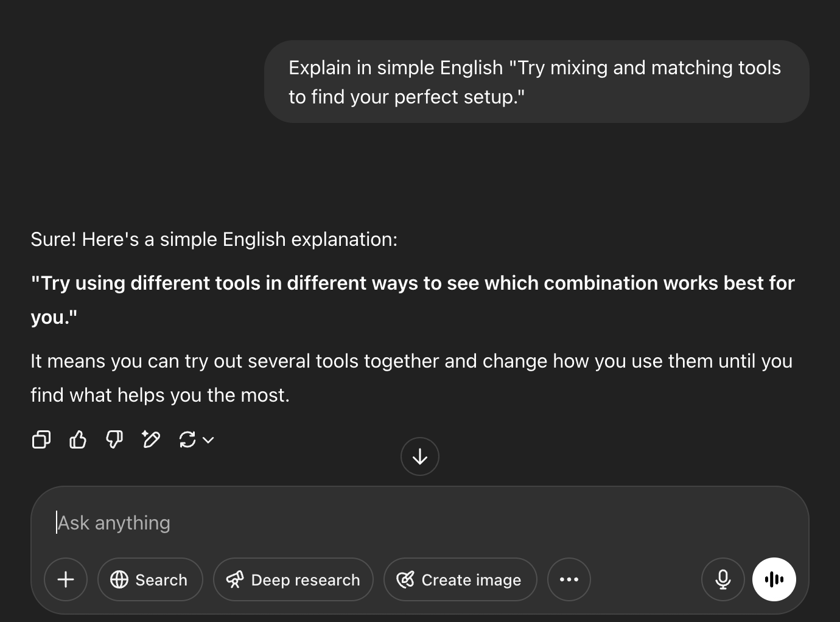Click the user's question bubble
Image resolution: width=840 pixels, height=622 pixels.
coord(536,82)
